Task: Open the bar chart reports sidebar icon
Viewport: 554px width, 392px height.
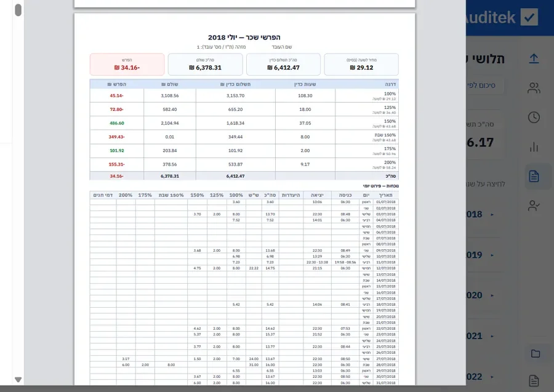Action: coord(534,146)
